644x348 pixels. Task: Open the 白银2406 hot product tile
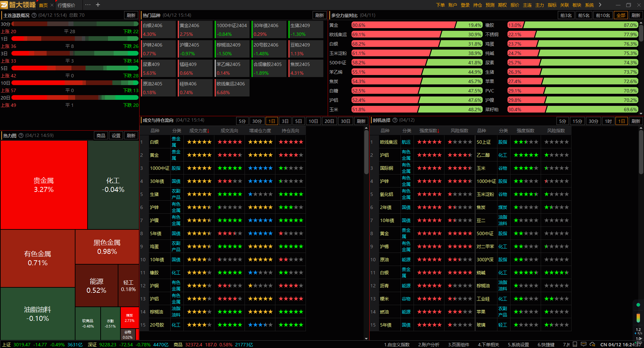pyautogui.click(x=159, y=29)
